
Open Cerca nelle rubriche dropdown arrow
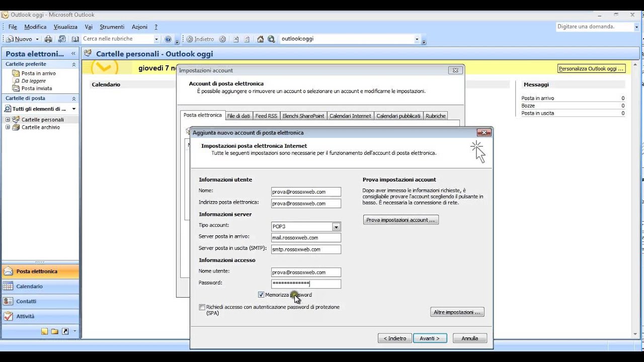point(156,39)
